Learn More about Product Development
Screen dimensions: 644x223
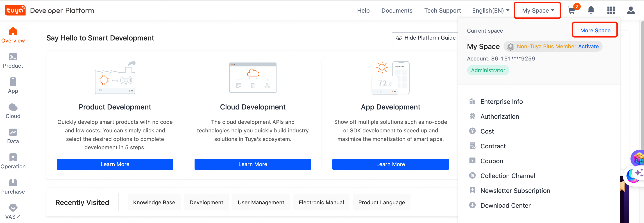tap(115, 164)
